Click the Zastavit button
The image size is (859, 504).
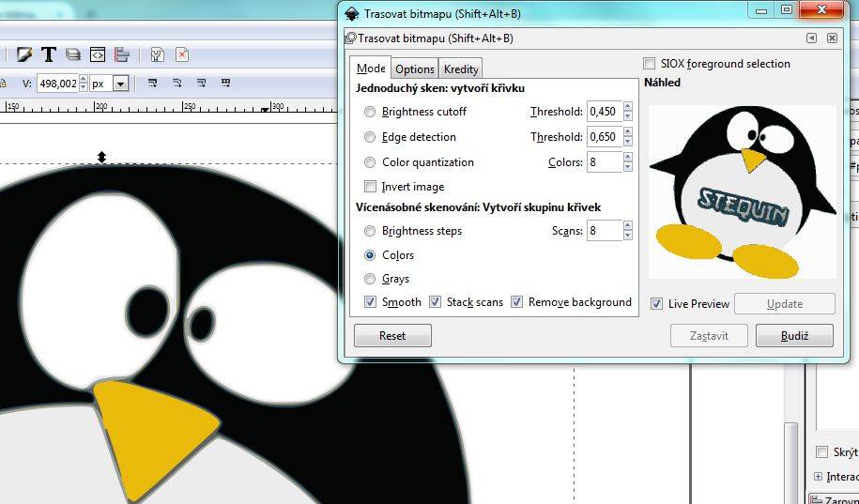(x=709, y=335)
